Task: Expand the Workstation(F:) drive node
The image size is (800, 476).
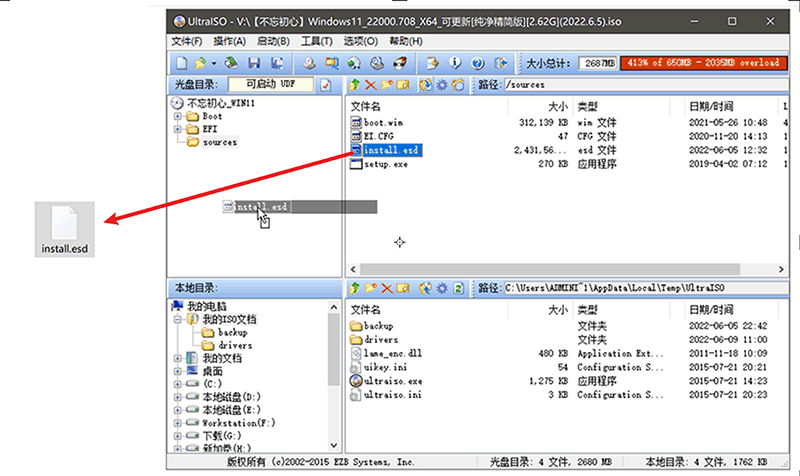Action: (178, 423)
